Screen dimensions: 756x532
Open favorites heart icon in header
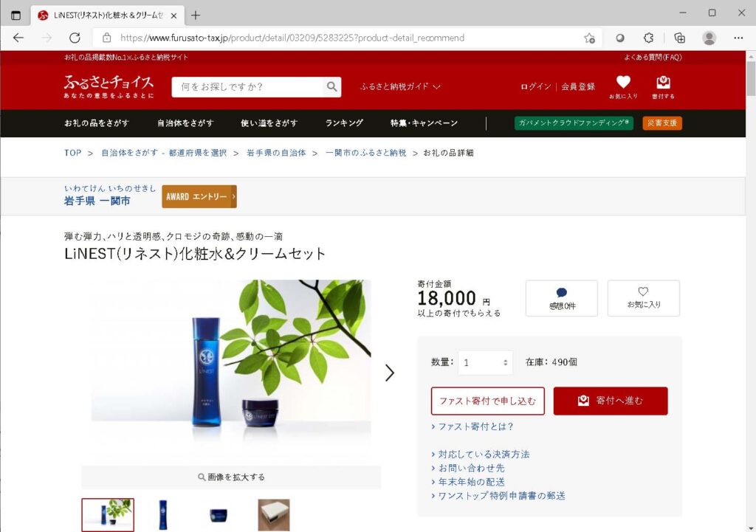coord(623,83)
